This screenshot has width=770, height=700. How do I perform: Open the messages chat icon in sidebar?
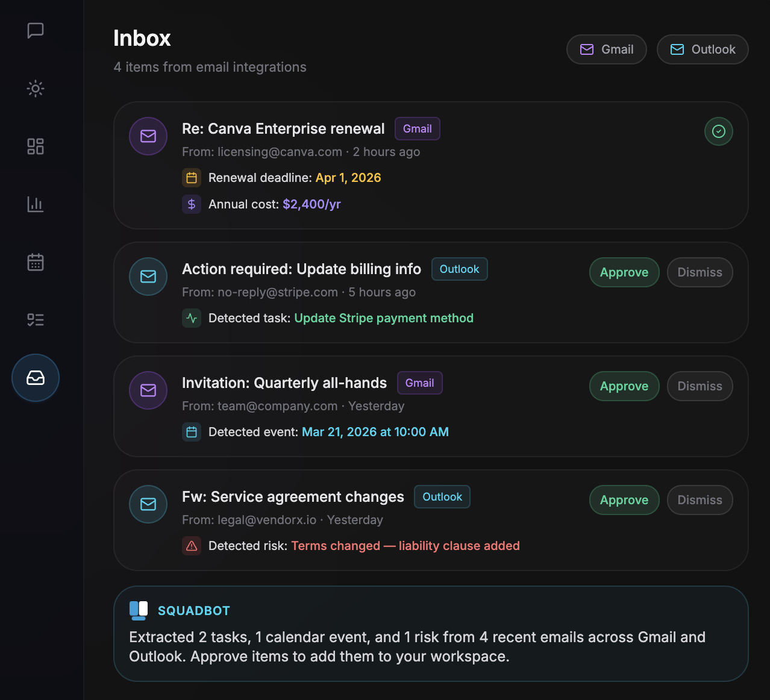[35, 31]
